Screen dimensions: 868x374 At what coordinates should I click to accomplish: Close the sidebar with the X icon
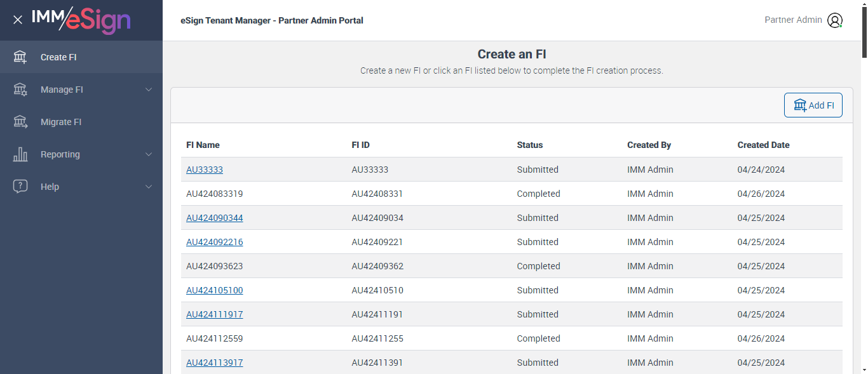18,20
